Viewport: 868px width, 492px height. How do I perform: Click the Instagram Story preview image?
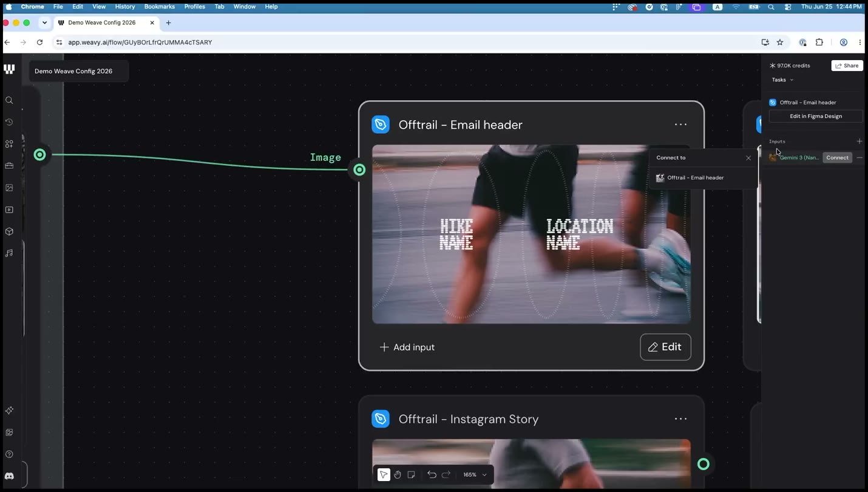531,463
